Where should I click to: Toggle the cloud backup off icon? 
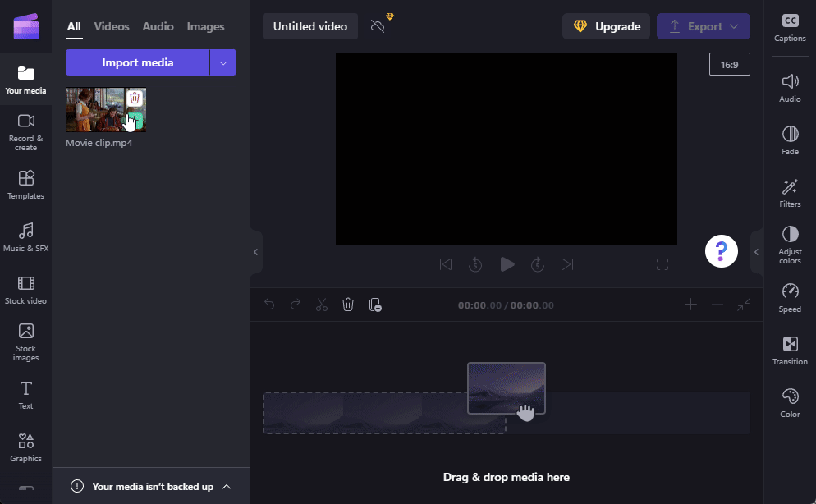pyautogui.click(x=378, y=26)
